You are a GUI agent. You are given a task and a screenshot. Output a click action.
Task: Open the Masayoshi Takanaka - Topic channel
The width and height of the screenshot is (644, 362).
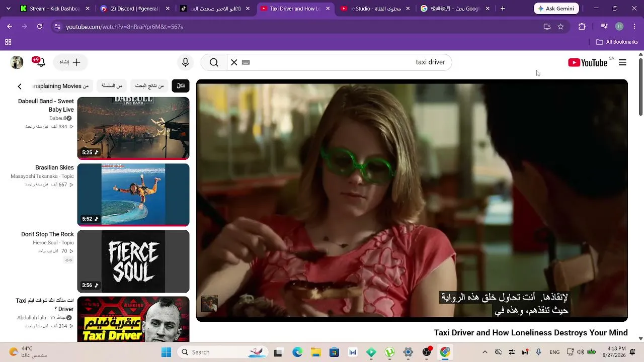click(x=42, y=176)
